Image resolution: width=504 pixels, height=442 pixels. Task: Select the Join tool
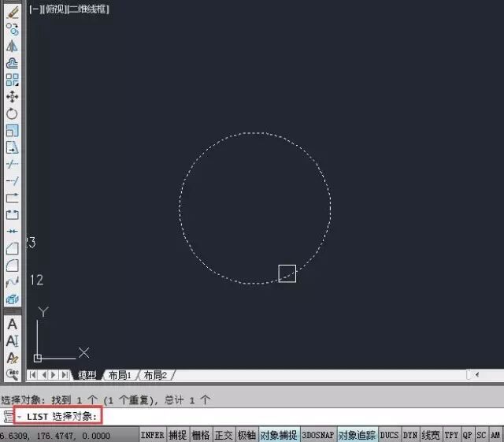(13, 232)
